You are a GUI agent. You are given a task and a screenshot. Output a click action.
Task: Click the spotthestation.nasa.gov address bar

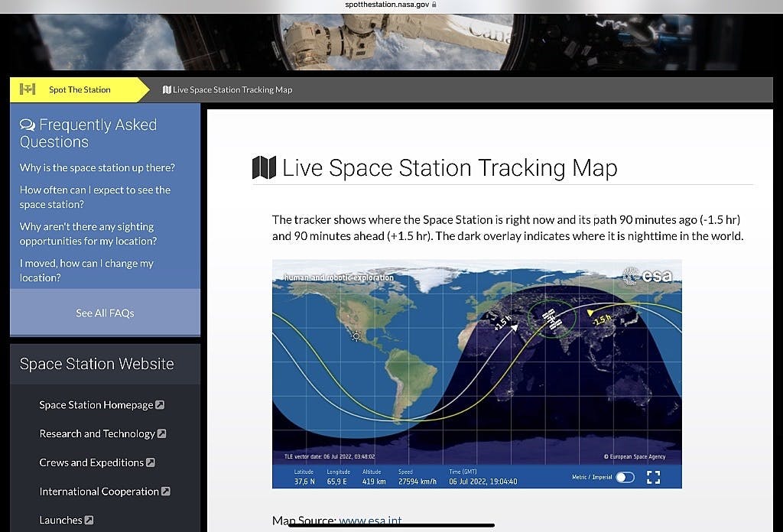point(391,5)
